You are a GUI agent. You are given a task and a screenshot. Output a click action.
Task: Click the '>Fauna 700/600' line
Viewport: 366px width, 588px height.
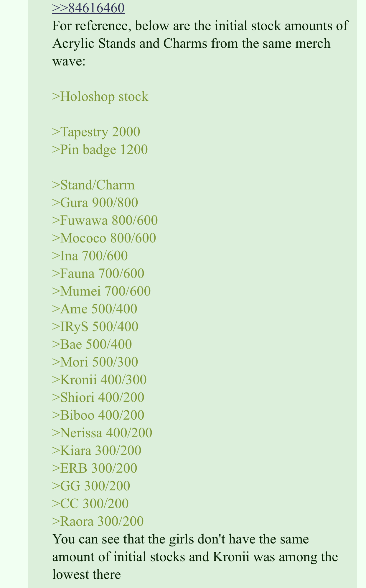[98, 273]
